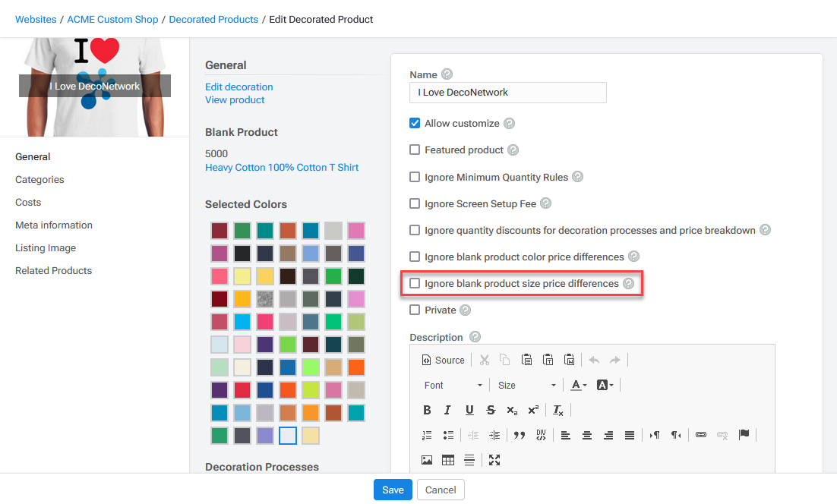This screenshot has width=837, height=504.
Task: Center align text
Action: (587, 435)
